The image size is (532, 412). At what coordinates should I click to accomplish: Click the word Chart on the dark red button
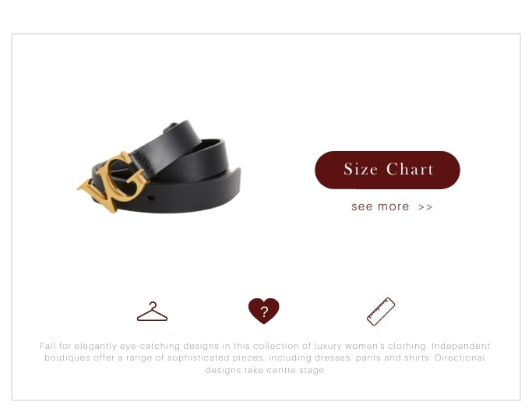[x=410, y=169]
